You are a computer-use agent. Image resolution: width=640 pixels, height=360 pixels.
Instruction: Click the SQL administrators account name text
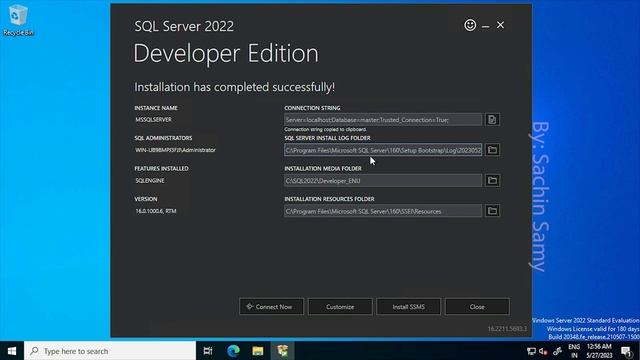176,150
